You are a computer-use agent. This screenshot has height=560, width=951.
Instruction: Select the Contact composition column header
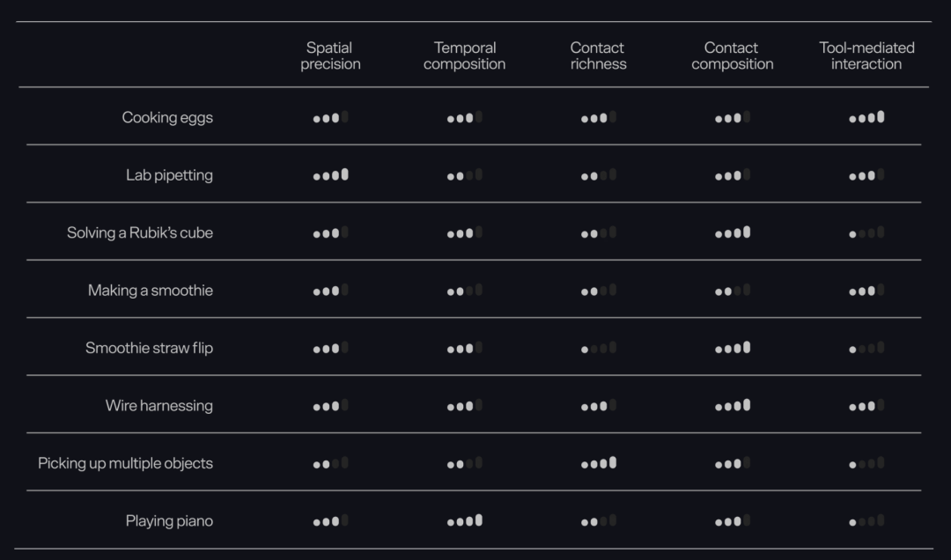coord(732,55)
